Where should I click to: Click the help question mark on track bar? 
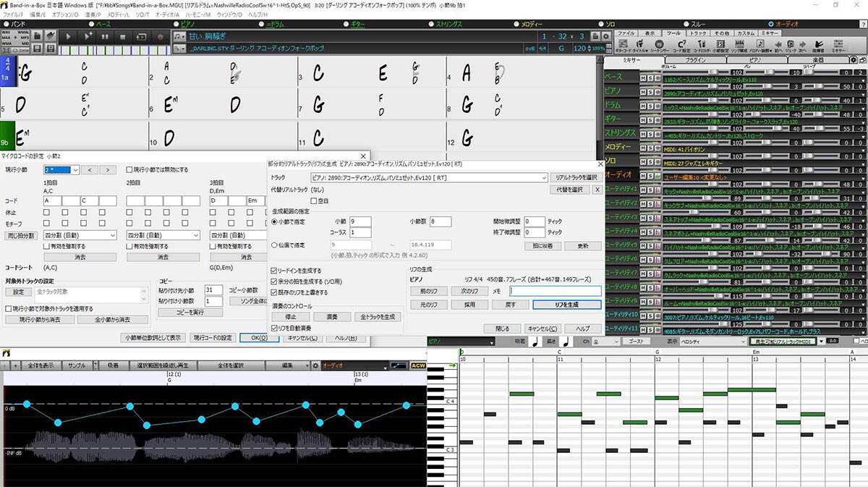863,24
